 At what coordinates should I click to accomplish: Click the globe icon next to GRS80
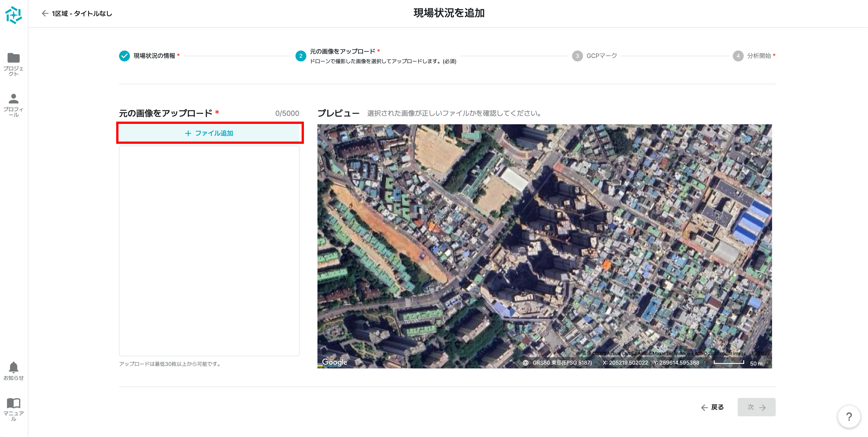(525, 363)
